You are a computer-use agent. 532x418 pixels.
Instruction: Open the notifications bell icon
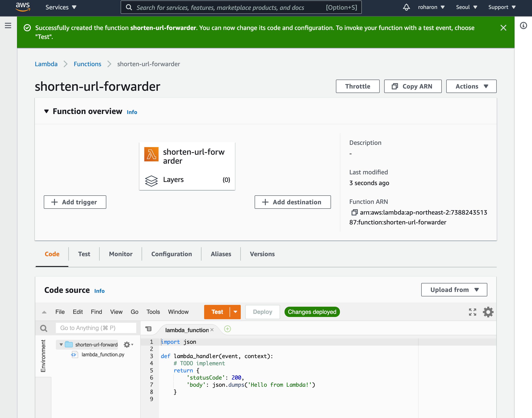tap(406, 7)
